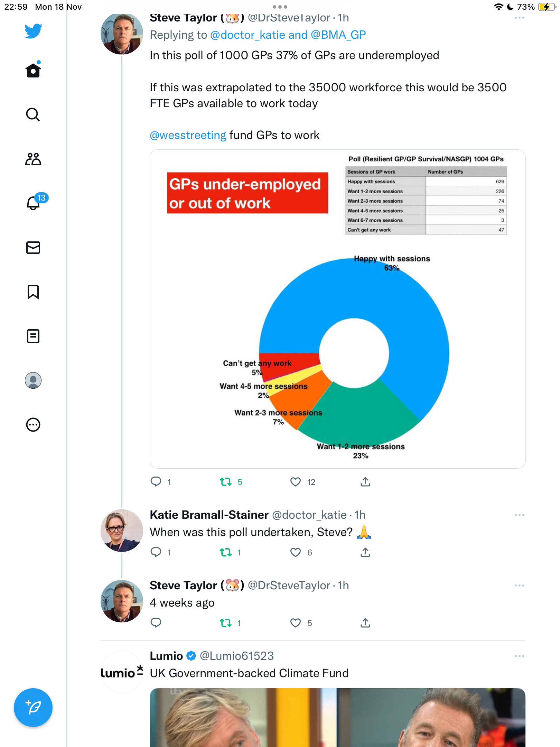
Task: Open more options on Katie's tweet
Action: (519, 515)
